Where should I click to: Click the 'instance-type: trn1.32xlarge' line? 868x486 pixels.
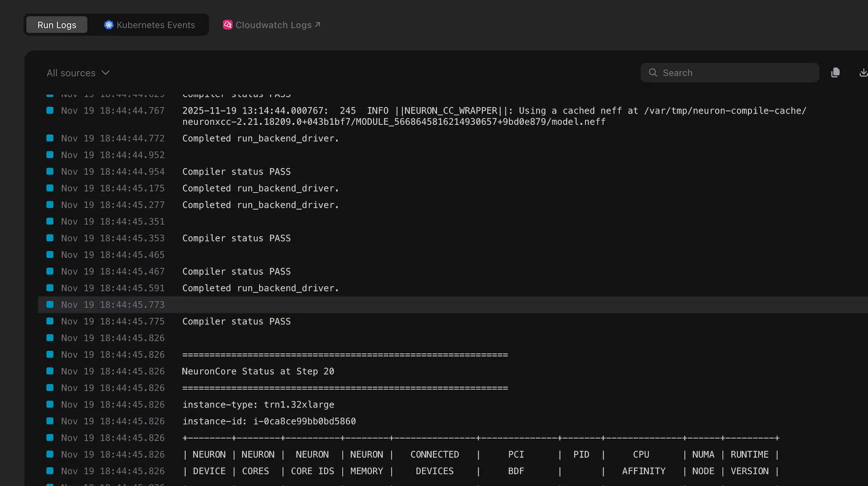coord(258,405)
